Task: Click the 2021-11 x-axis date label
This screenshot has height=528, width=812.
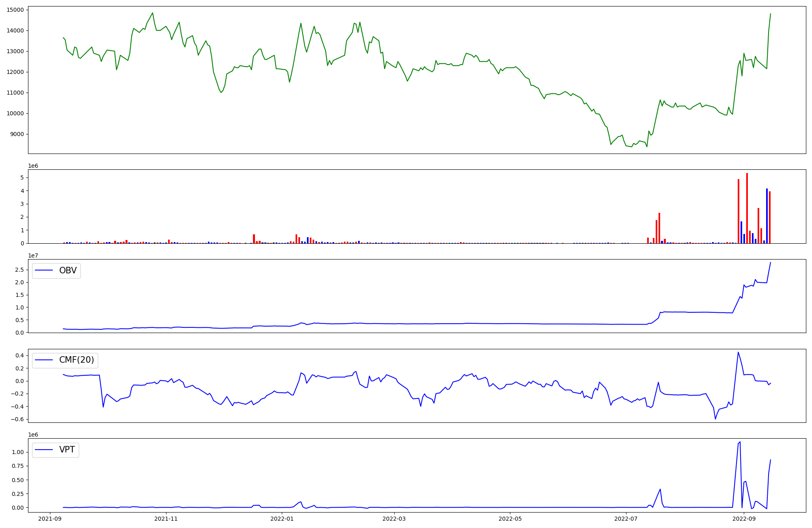Action: [x=166, y=519]
